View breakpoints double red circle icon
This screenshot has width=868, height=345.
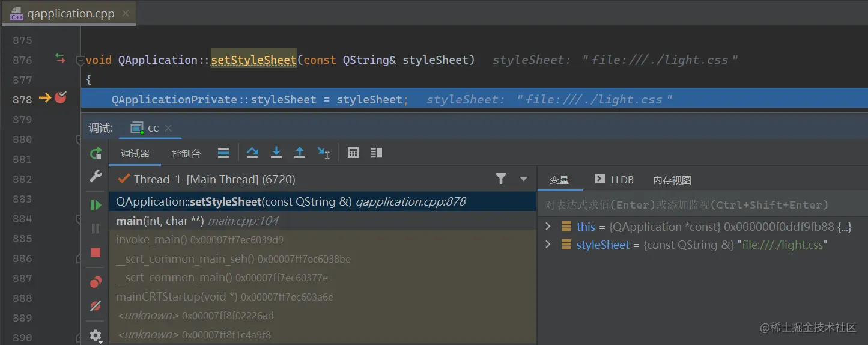pos(96,282)
